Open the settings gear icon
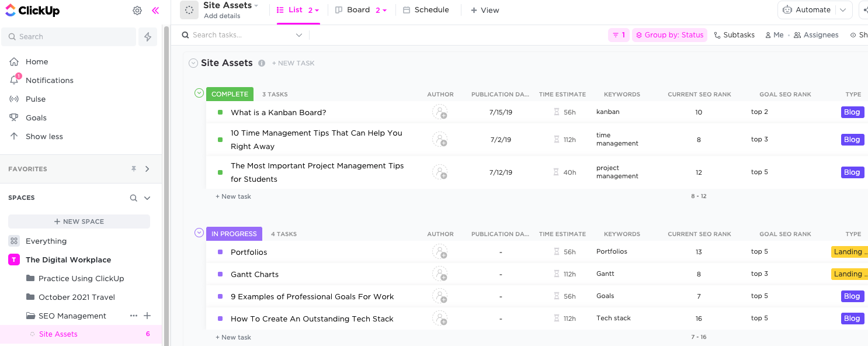868x346 pixels. (x=137, y=11)
